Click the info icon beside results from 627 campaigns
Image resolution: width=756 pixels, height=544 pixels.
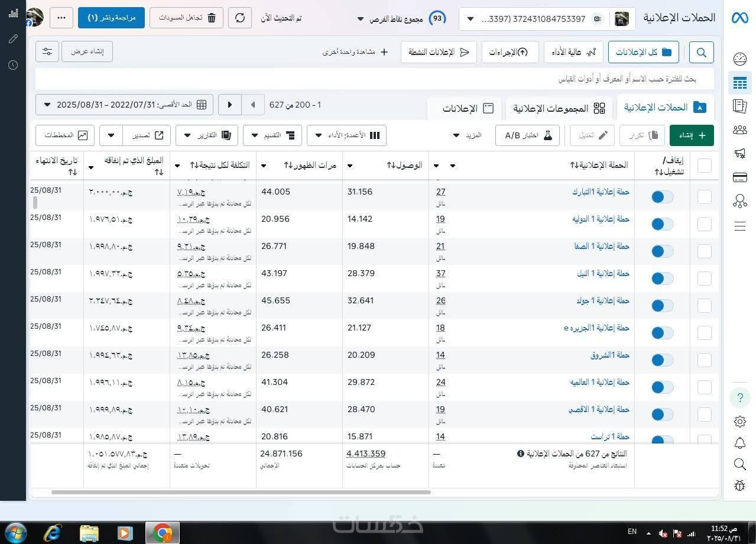pyautogui.click(x=521, y=454)
